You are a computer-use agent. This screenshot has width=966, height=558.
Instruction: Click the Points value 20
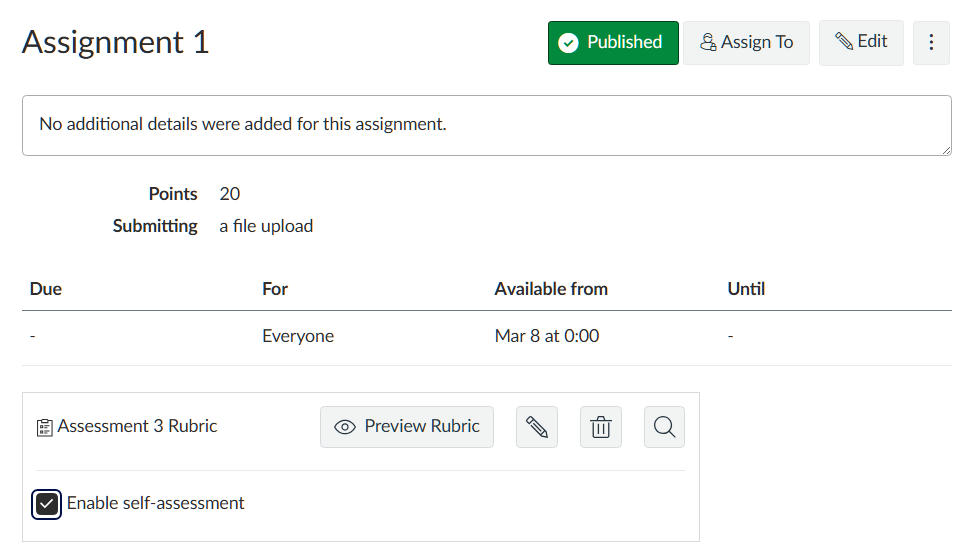229,194
